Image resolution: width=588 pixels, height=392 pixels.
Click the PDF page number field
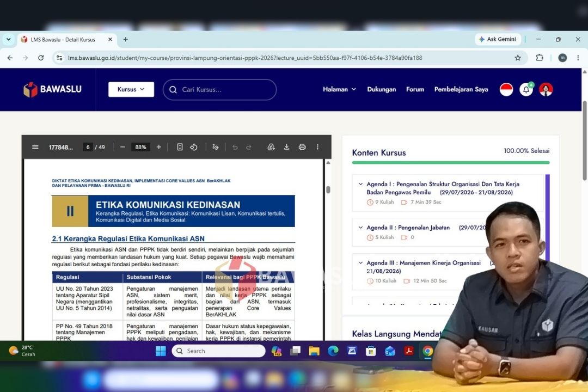point(88,147)
